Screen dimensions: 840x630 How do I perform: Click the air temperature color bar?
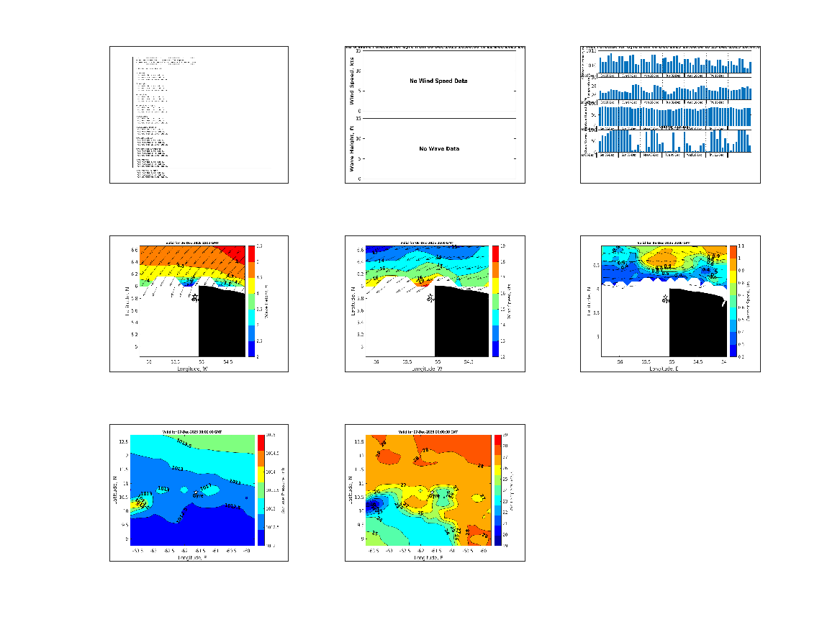coord(497,490)
